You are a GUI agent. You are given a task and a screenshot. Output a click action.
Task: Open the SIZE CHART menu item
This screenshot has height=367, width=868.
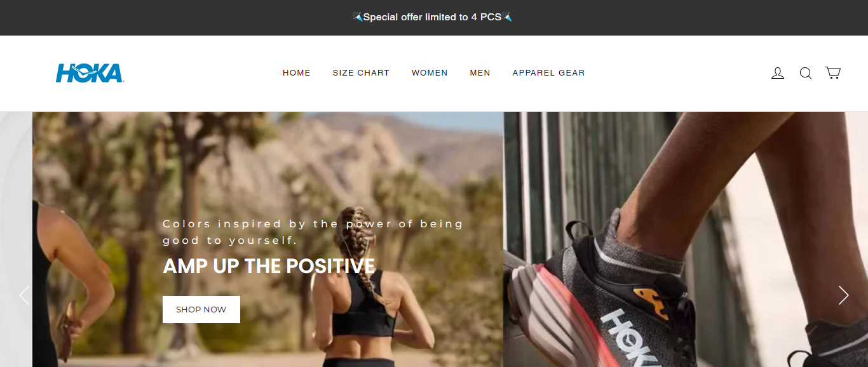[361, 73]
